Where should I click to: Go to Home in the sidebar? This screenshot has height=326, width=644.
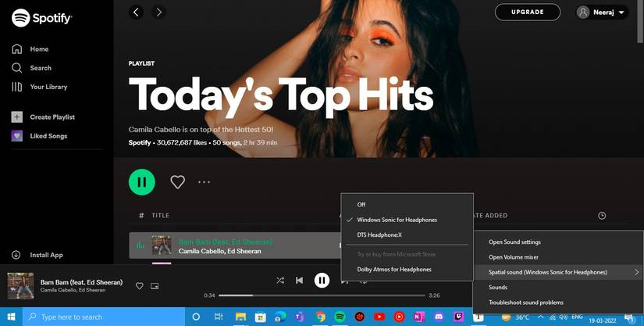pos(30,49)
